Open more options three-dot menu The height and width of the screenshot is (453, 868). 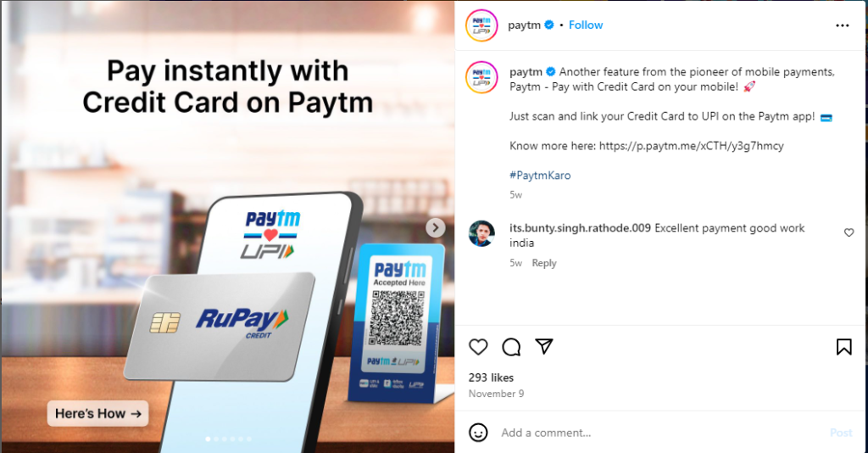point(843,25)
